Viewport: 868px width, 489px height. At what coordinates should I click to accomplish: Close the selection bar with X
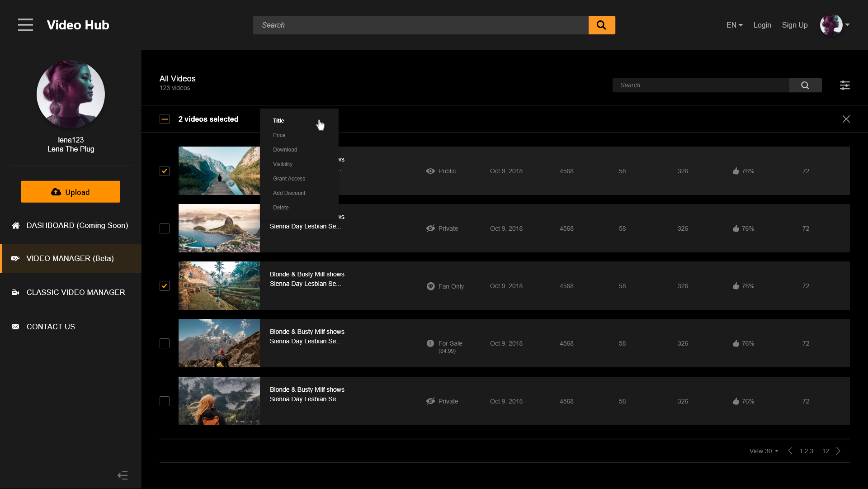tap(846, 119)
